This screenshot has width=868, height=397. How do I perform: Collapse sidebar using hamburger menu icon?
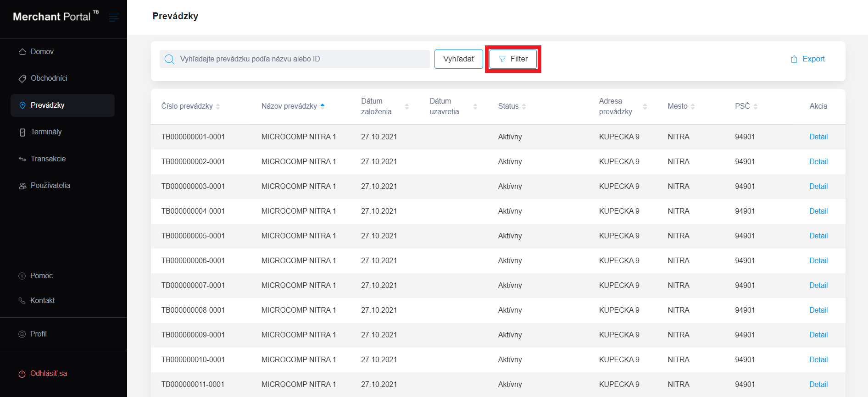[x=114, y=17]
